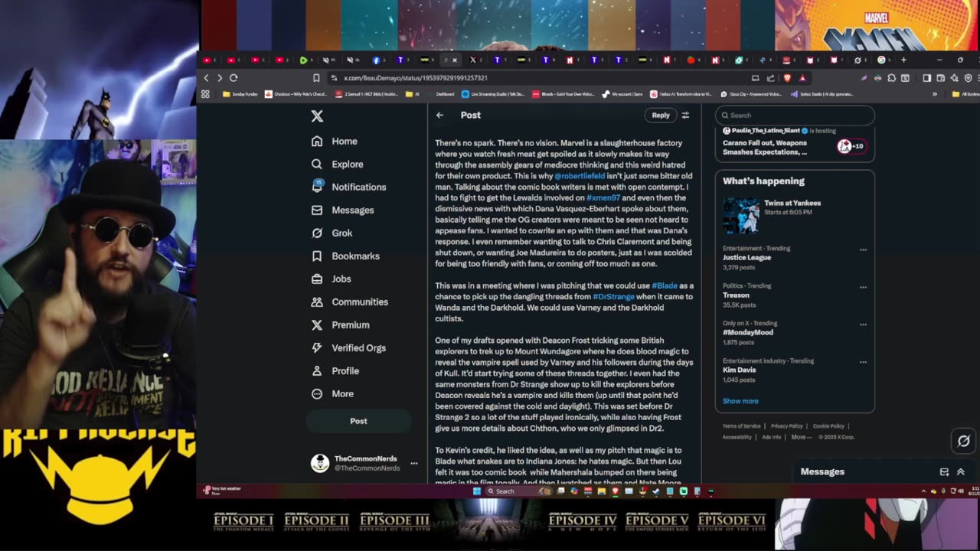Open the Accessibility footer link
The height and width of the screenshot is (551, 980).
click(x=737, y=437)
